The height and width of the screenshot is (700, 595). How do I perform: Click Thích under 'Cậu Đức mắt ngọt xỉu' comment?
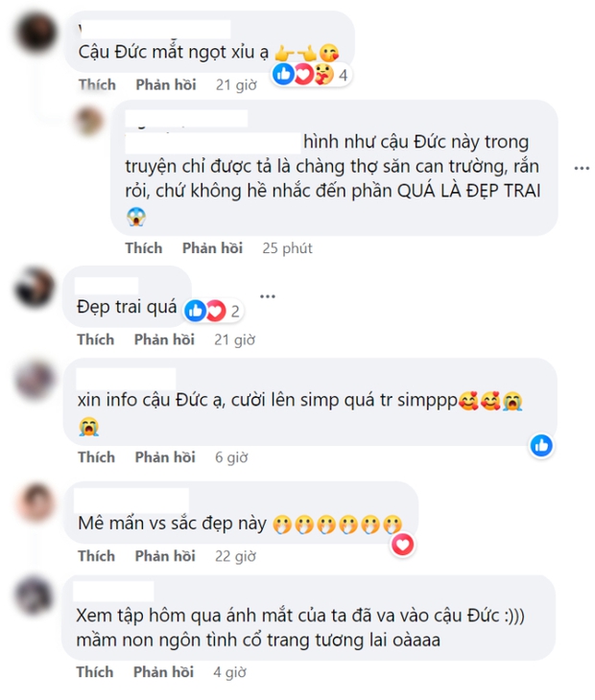tap(97, 84)
